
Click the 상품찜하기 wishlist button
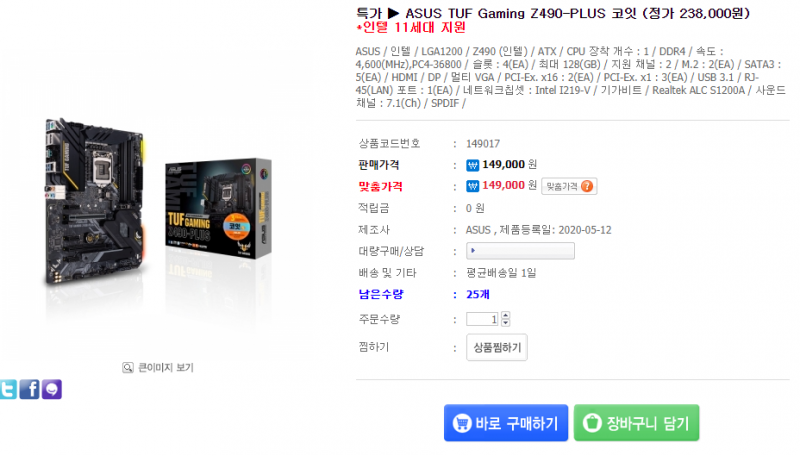[497, 347]
